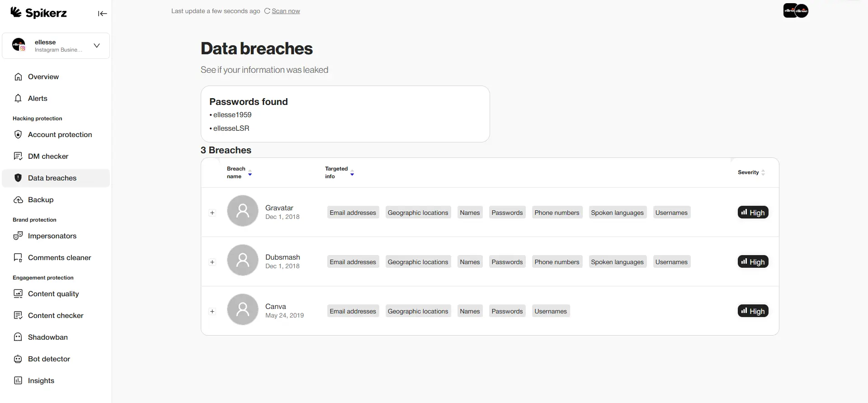Click the High severity badge for Gravatar
The height and width of the screenshot is (403, 868).
753,213
